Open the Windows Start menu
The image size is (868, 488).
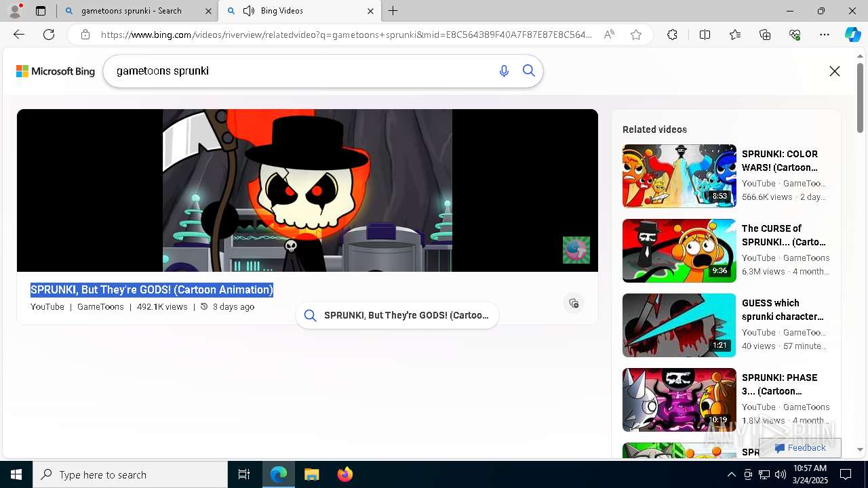click(x=16, y=474)
